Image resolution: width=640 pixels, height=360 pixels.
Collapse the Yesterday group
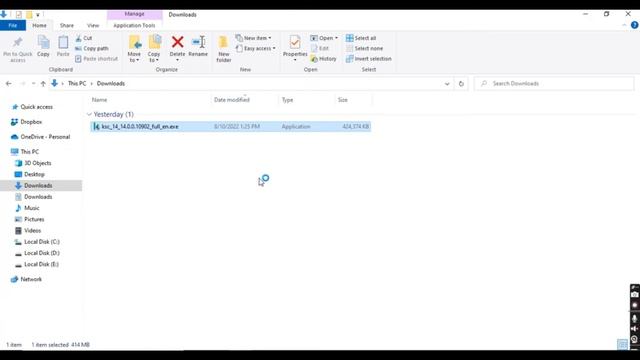tap(89, 114)
